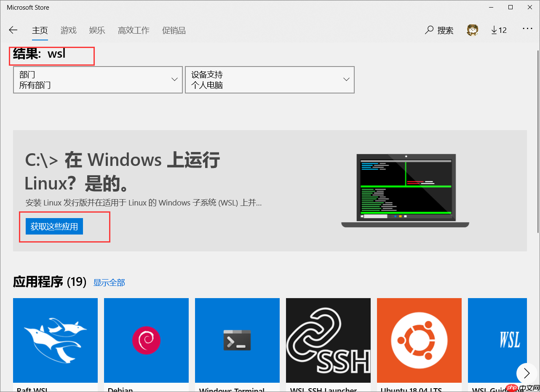
Task: Select the Debian distribution tile
Action: click(x=146, y=340)
